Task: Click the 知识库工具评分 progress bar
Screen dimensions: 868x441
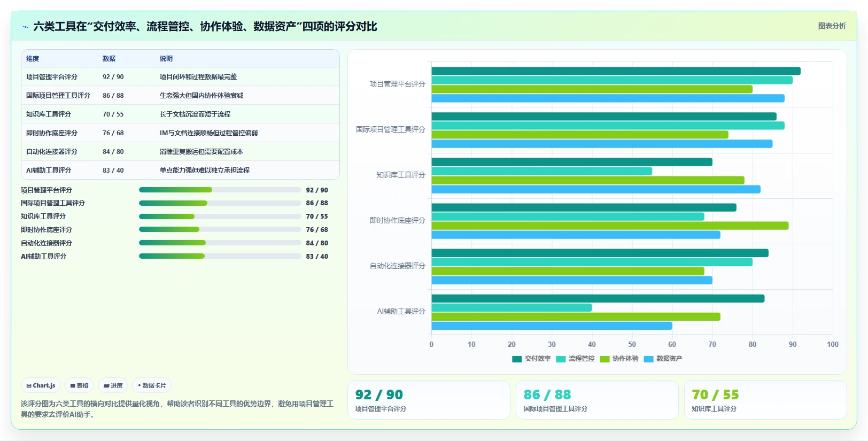Action: point(220,216)
